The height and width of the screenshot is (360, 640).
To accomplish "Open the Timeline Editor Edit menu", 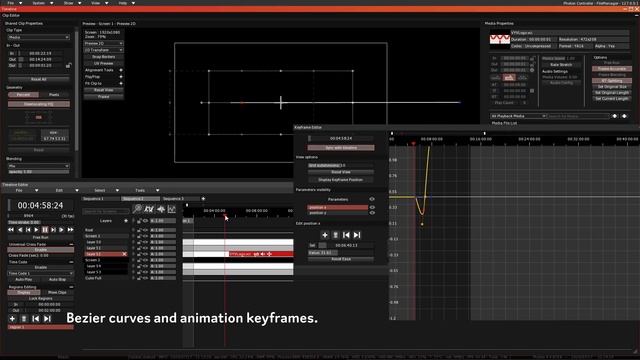I will [x=60, y=190].
